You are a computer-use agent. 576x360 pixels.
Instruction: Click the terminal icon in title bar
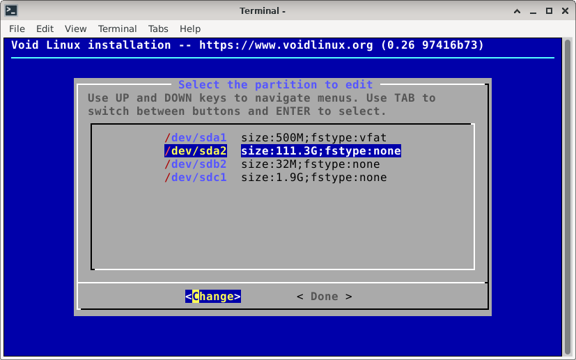tap(11, 11)
